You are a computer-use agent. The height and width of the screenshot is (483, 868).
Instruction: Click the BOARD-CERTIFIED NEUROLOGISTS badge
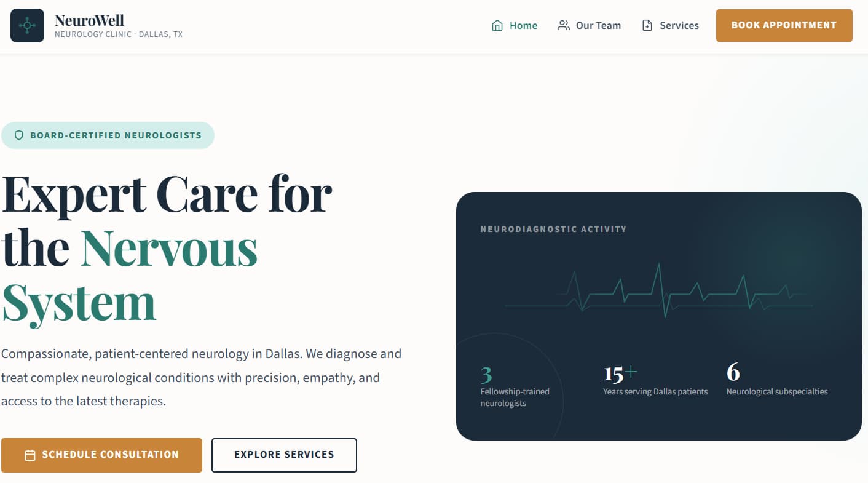click(x=108, y=135)
